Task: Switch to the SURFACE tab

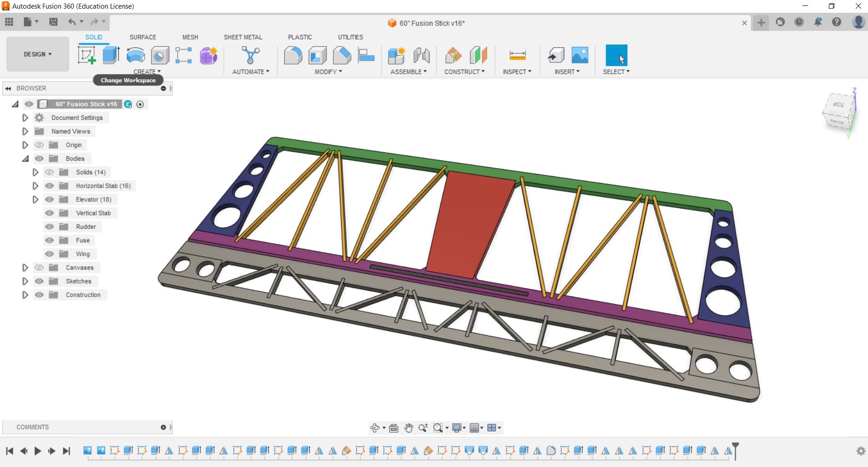Action: 143,37
